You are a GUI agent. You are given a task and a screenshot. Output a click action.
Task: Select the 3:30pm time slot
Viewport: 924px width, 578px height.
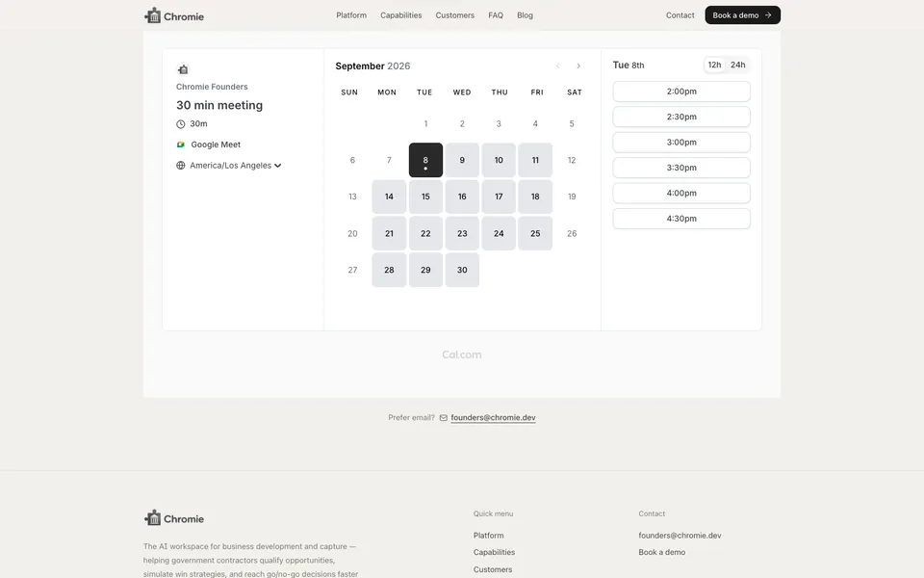(x=681, y=168)
